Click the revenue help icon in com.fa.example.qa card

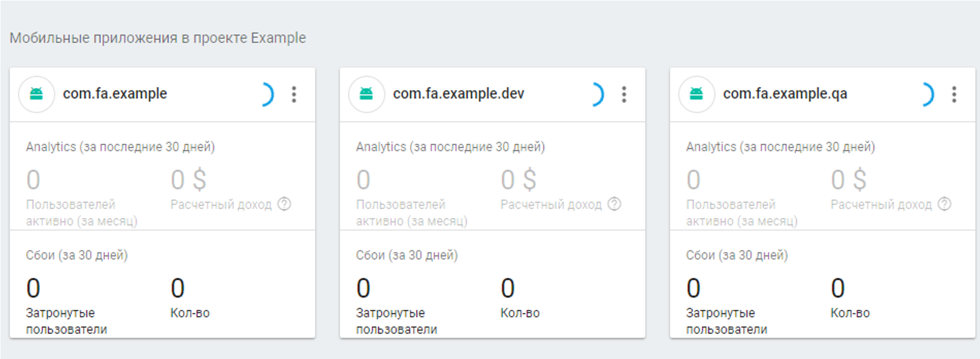click(944, 204)
